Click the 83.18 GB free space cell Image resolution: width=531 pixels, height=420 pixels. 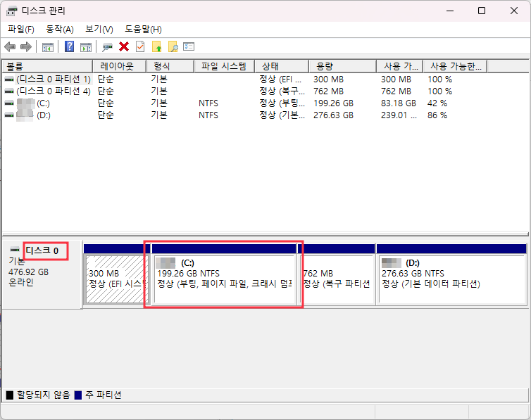tap(399, 103)
